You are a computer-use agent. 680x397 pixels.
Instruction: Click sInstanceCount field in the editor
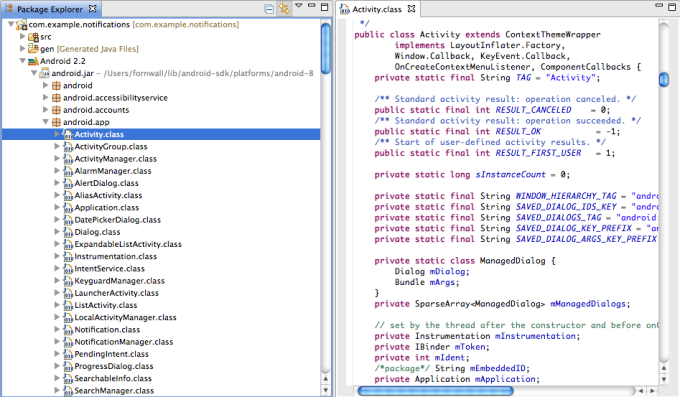click(510, 174)
